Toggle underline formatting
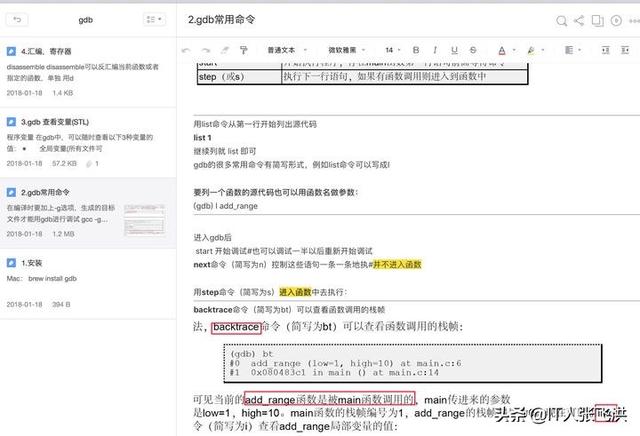This screenshot has height=436, width=640. pos(451,49)
